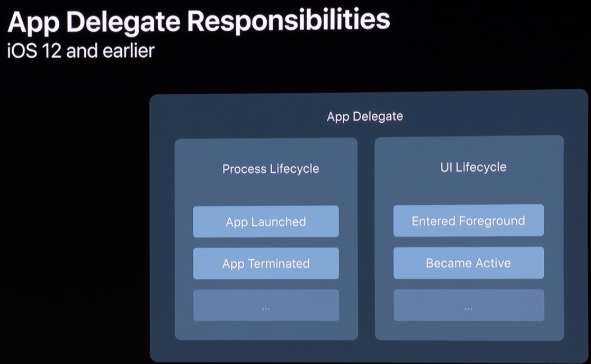Viewport: 591px width, 364px height.
Task: Select the Became Active box
Action: [x=469, y=263]
